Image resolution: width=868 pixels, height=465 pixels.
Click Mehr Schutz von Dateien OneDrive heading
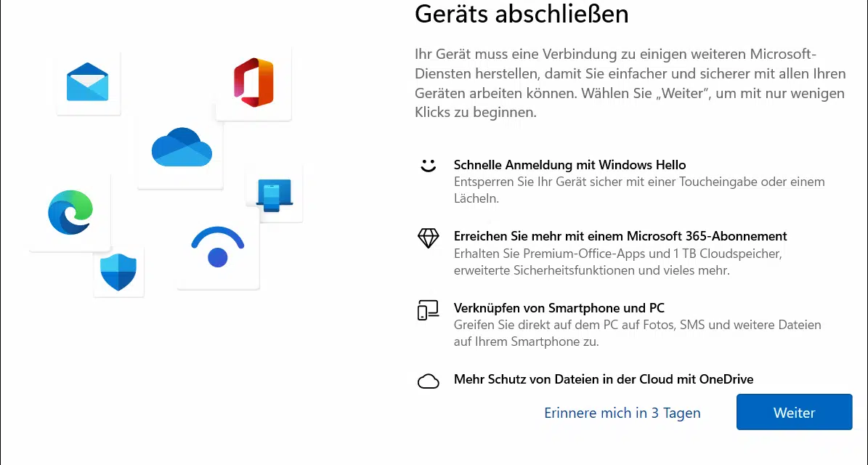[x=604, y=379]
